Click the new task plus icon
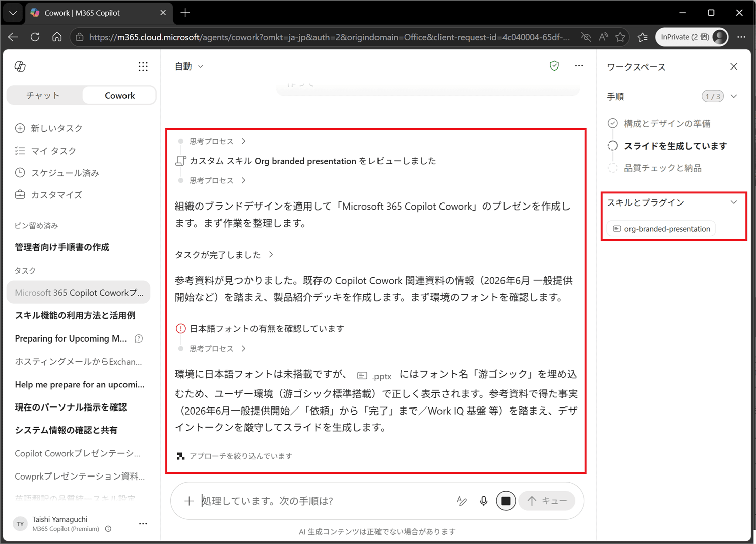756x544 pixels. click(x=20, y=128)
